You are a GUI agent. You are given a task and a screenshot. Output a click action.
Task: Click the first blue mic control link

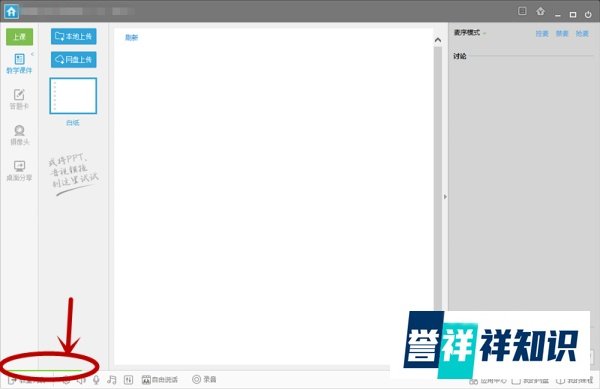pos(542,34)
